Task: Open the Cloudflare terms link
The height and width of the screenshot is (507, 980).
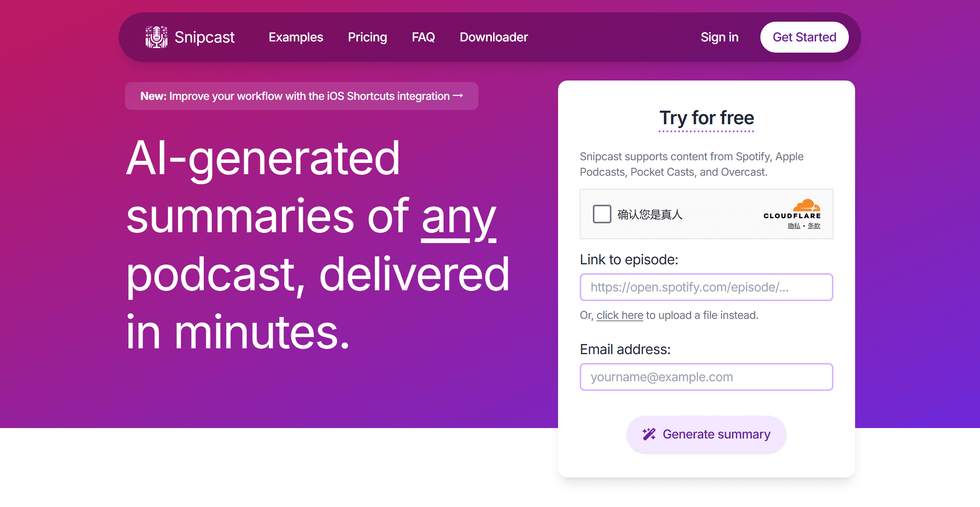Action: click(814, 226)
